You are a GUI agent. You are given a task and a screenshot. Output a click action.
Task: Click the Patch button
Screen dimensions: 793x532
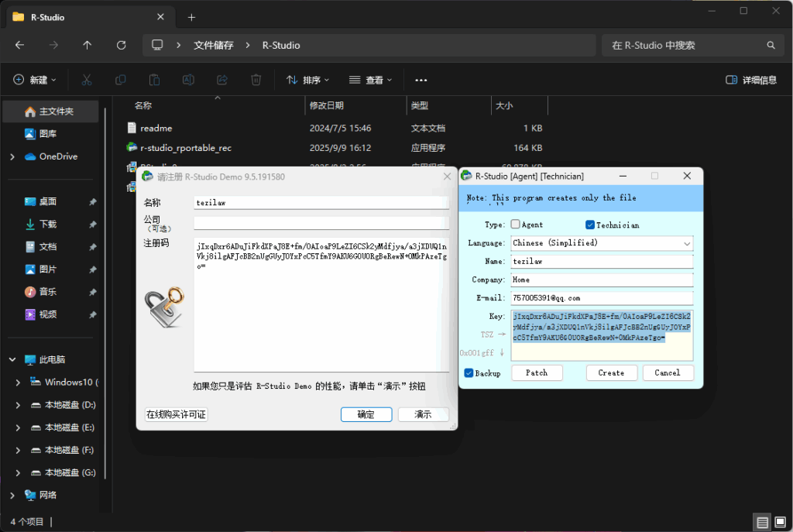[537, 372]
